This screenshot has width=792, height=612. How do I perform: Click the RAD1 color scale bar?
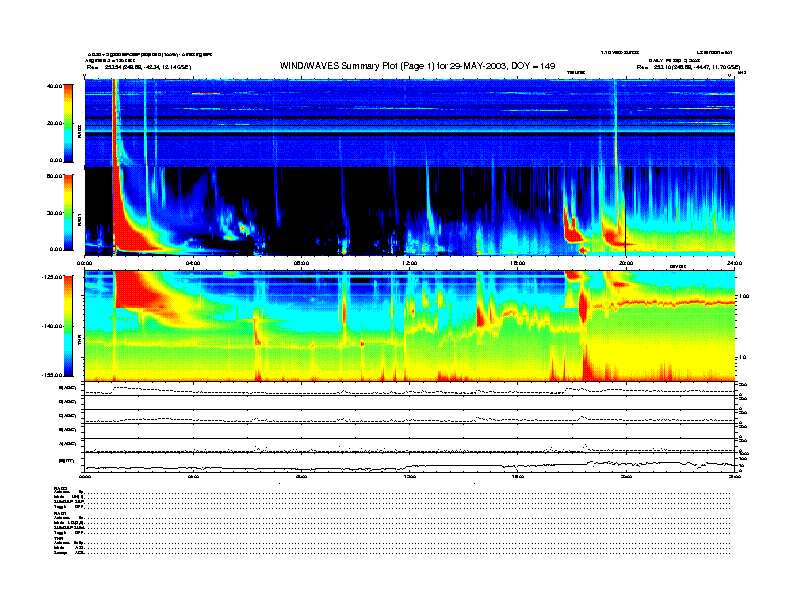pyautogui.click(x=69, y=212)
